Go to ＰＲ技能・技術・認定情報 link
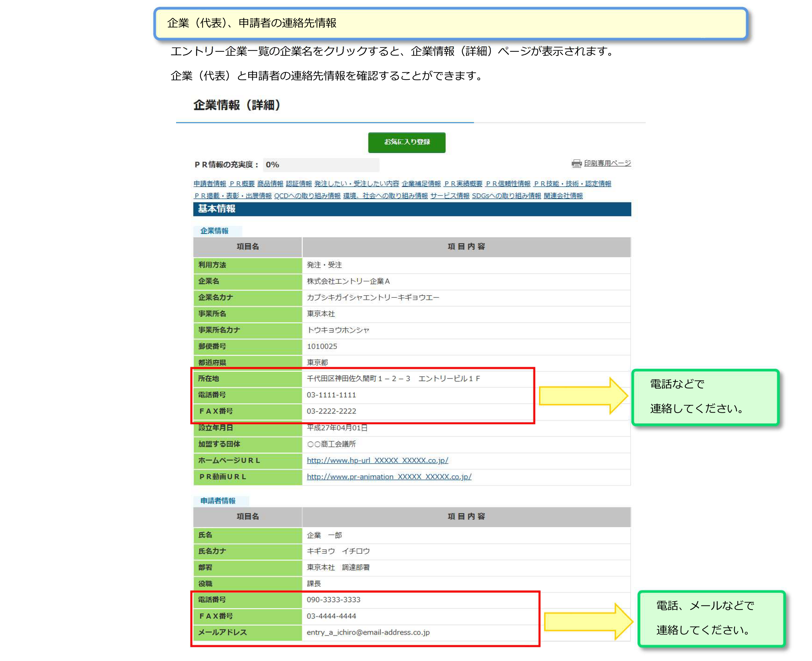The image size is (812, 661). [x=572, y=184]
